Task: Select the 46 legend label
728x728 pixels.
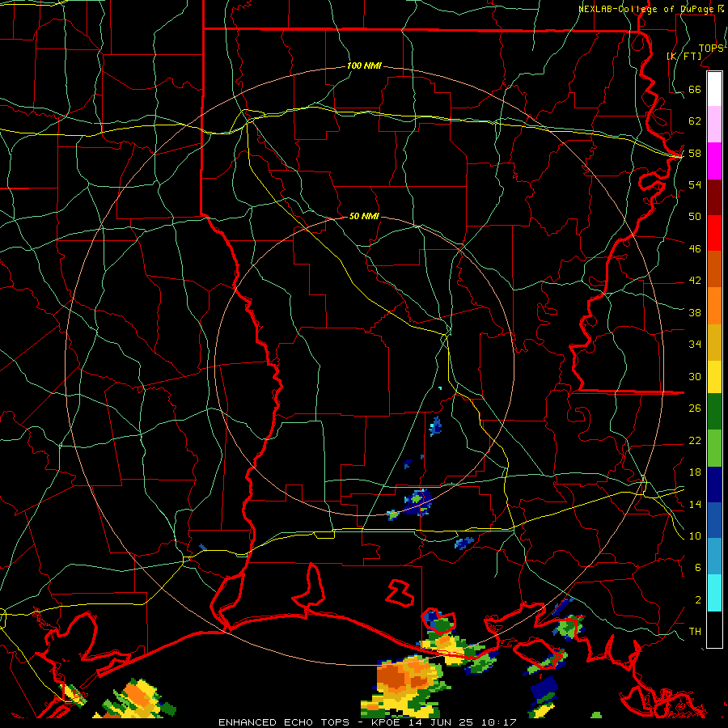Action: pyautogui.click(x=695, y=248)
